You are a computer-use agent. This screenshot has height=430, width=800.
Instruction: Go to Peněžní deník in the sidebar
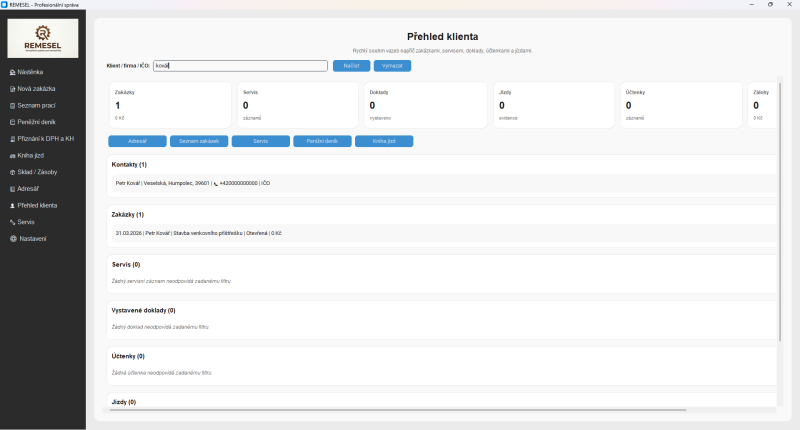35,121
